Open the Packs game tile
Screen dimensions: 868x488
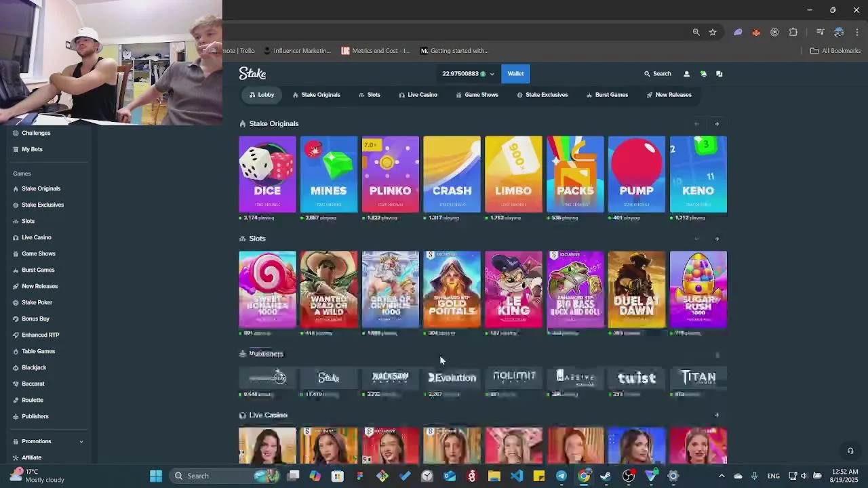point(575,174)
